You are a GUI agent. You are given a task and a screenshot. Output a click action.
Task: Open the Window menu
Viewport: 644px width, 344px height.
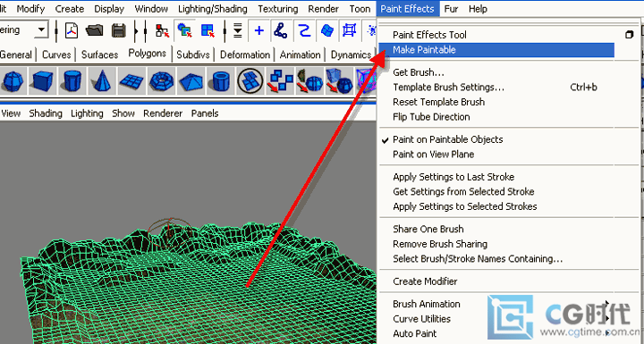pos(151,9)
